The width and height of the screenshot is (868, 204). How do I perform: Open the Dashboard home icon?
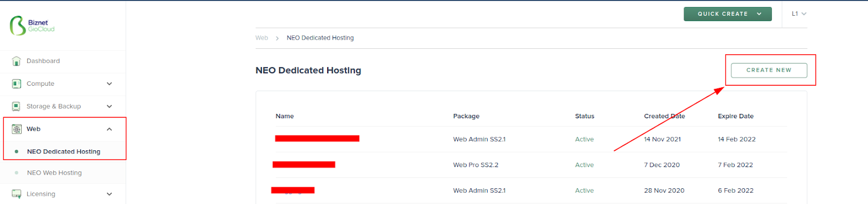[16, 61]
